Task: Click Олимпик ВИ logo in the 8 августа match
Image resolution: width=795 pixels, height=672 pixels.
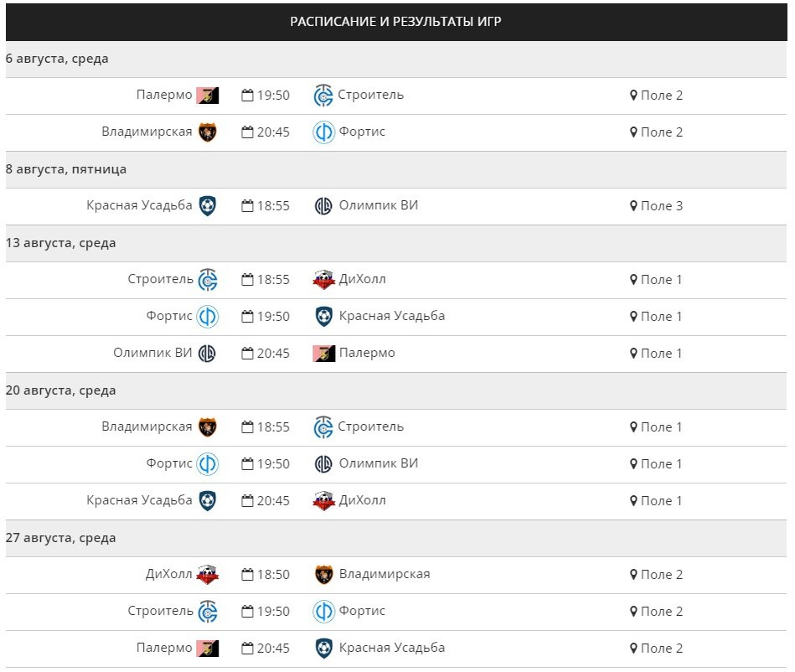Action: (323, 206)
